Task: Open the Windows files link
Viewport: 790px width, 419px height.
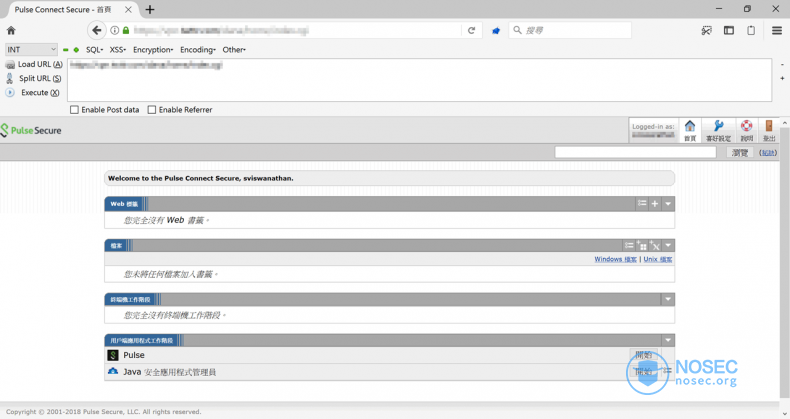Action: [x=615, y=259]
